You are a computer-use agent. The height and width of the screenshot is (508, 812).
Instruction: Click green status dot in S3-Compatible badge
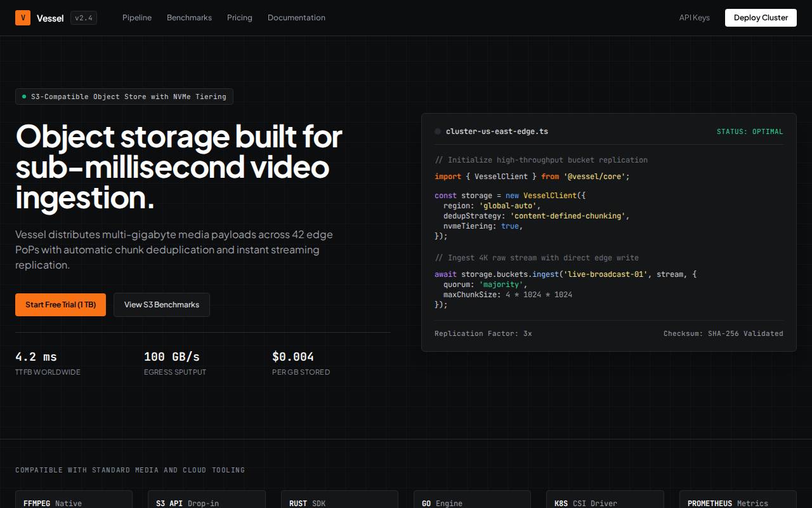(x=24, y=97)
